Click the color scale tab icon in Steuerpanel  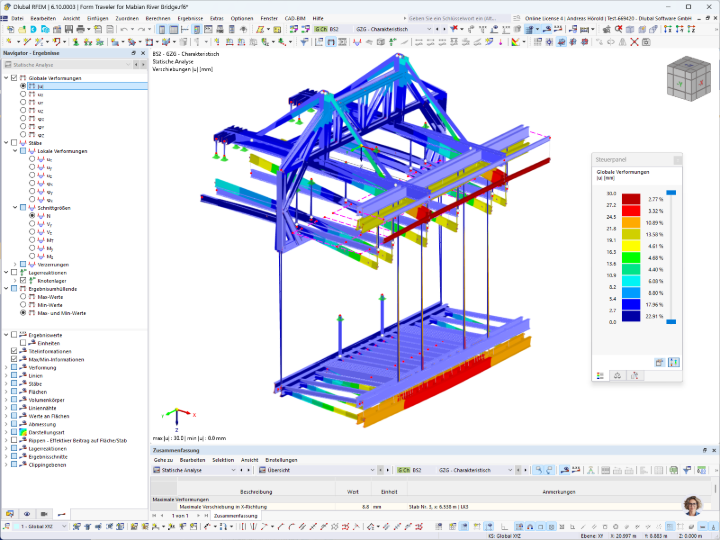(600, 376)
